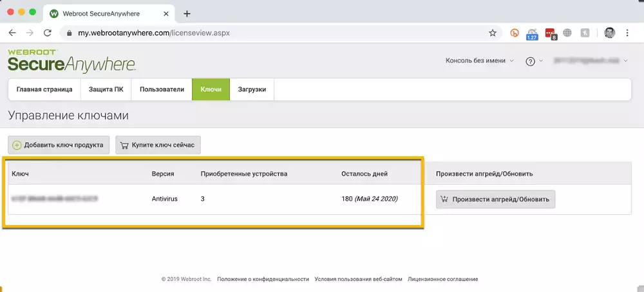
Task: Click the globe extension icon
Action: tap(567, 33)
